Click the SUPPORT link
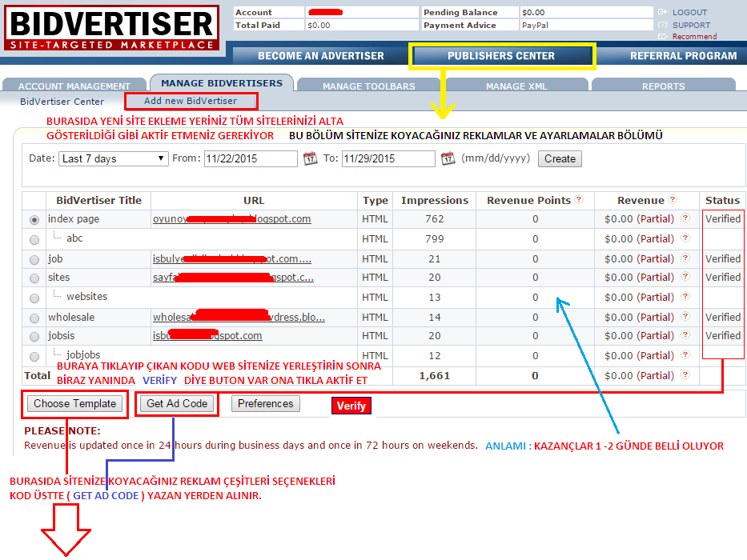747x560 pixels. 691,25
